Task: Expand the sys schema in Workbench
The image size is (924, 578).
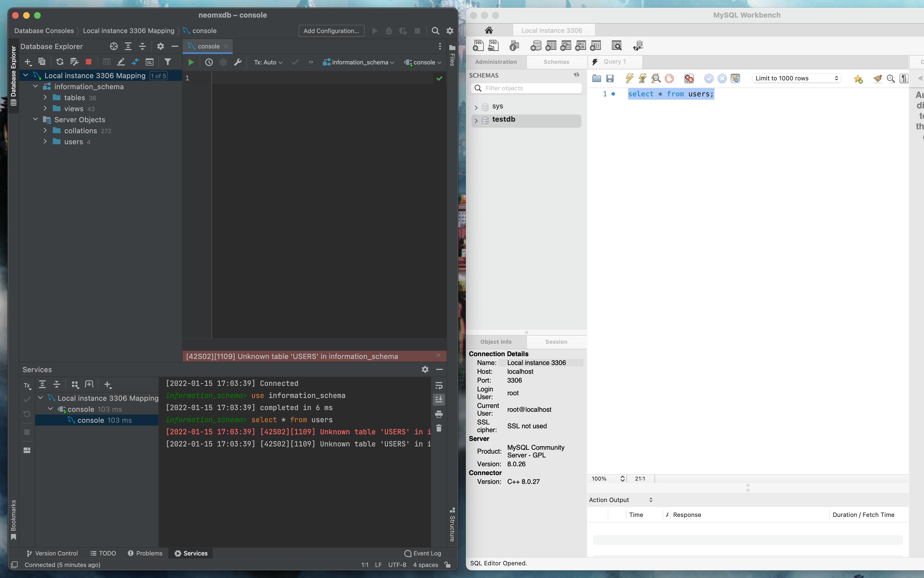Action: pos(476,107)
